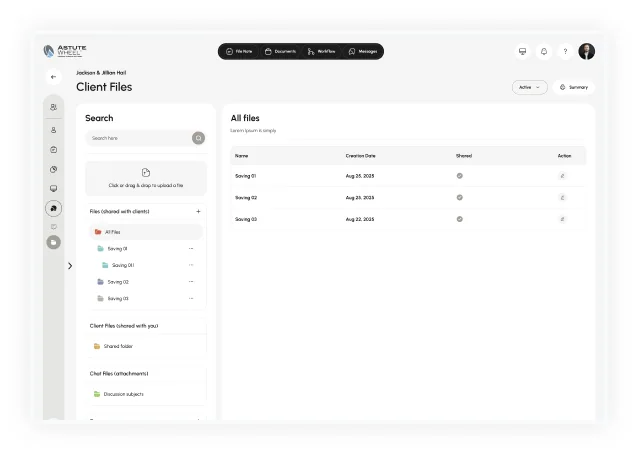Select the clients group icon in sidebar
The image size is (638, 454).
coord(53,107)
